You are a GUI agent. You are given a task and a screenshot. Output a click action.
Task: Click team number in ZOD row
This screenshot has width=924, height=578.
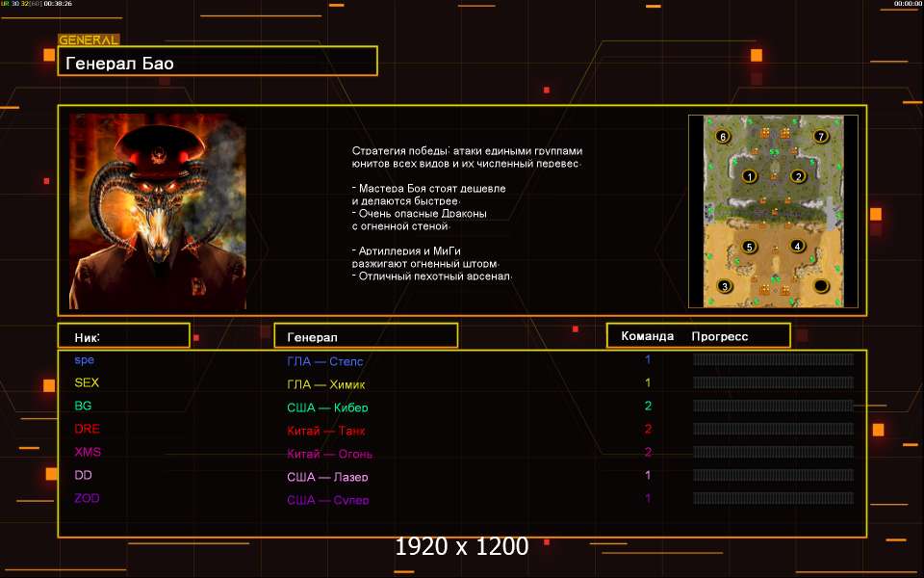click(x=648, y=498)
